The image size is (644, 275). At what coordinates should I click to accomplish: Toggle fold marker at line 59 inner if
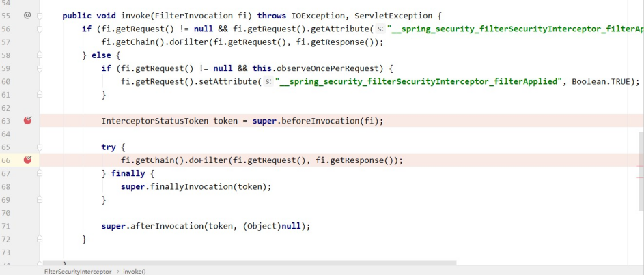coord(40,68)
